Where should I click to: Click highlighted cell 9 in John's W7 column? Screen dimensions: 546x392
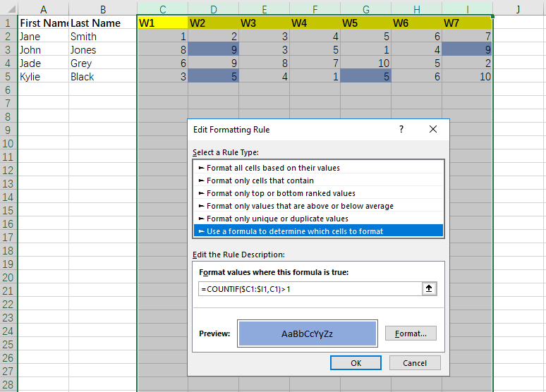coord(467,50)
